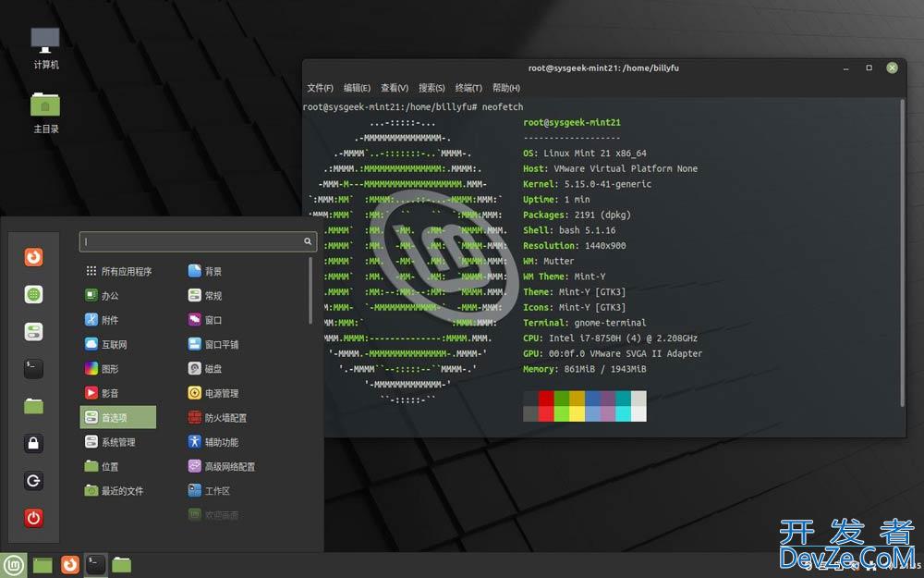Click the Lock Screen padlock icon
Screen dimensions: 924x578
(33, 443)
